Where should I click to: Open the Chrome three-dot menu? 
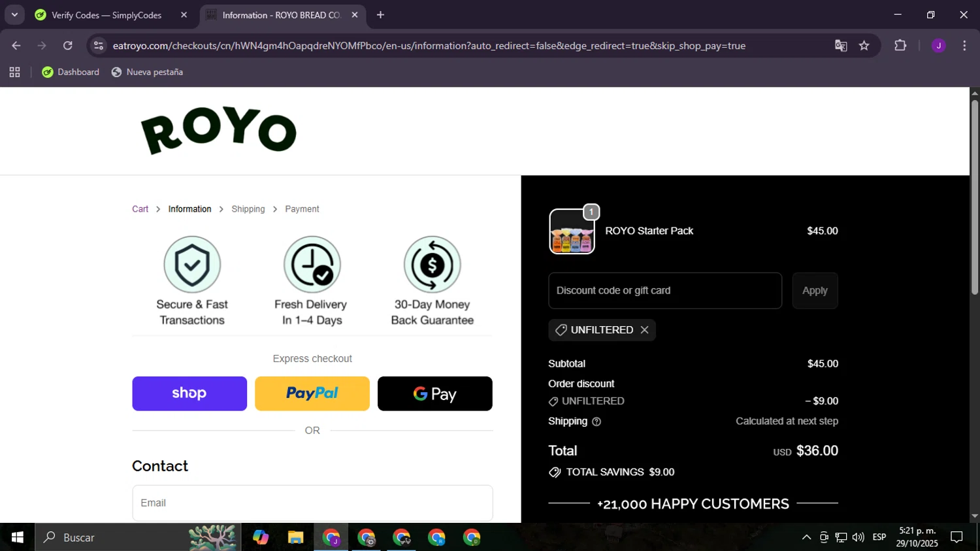tap(964, 46)
